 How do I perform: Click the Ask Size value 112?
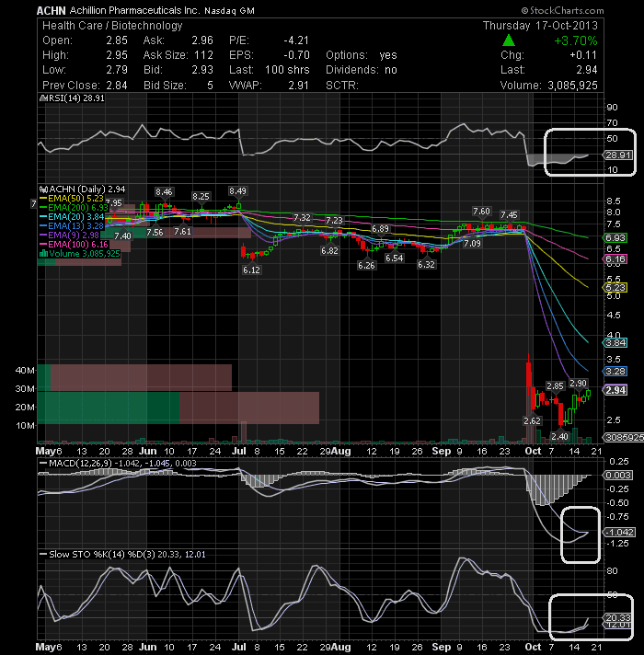[204, 55]
